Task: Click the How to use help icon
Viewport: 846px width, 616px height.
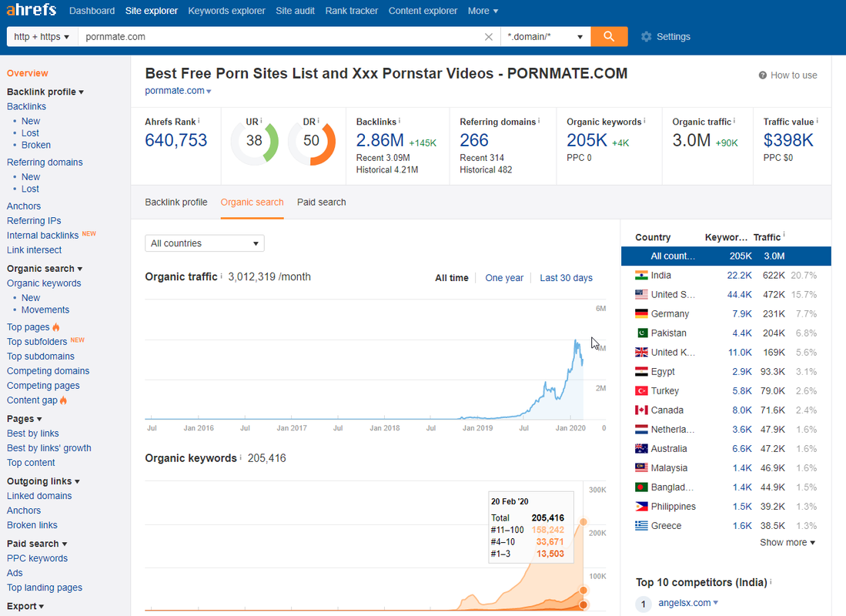Action: (x=762, y=75)
